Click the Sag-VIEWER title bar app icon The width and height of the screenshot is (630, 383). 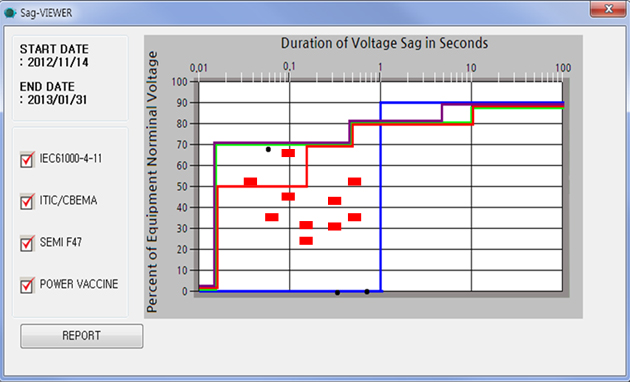click(x=10, y=13)
